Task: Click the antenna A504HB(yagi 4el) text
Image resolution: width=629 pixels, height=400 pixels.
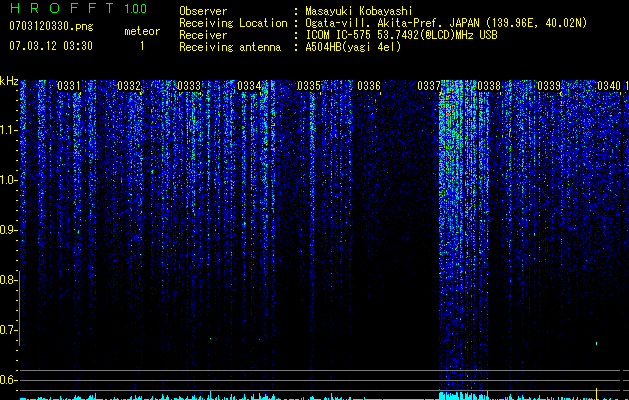Action: coord(353,47)
